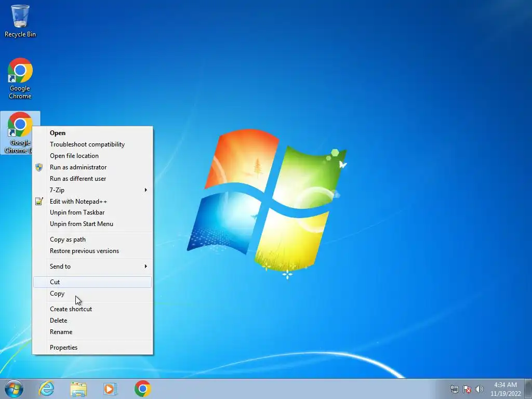Open Windows Explorer from the taskbar
This screenshot has height=399, width=532.
[78, 389]
